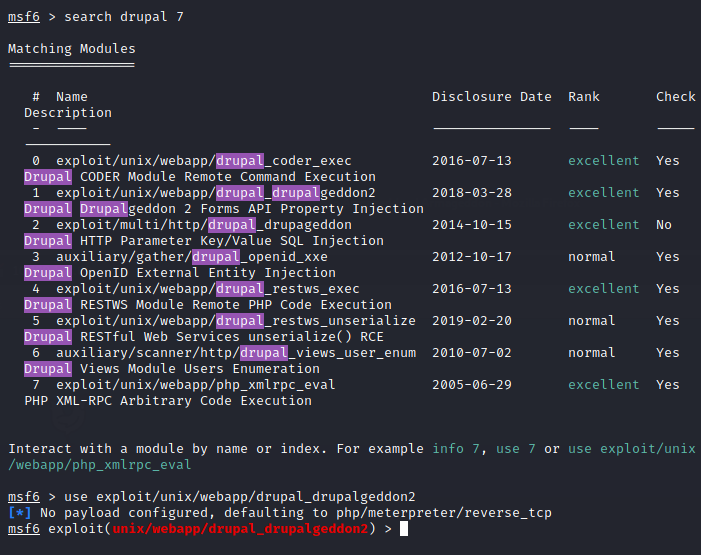702x556 pixels.
Task: Select module path exploit/unix/webapp/php_xmlrpc_eval in row 7
Action: (x=196, y=385)
